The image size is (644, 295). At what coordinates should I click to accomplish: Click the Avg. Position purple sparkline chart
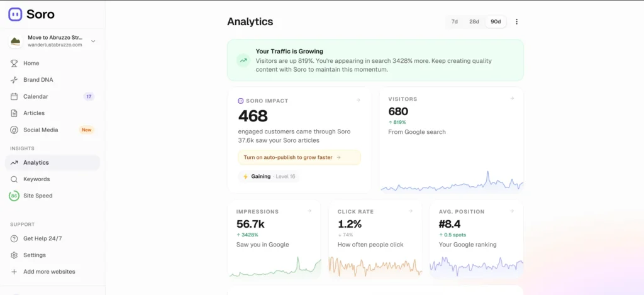point(477,266)
